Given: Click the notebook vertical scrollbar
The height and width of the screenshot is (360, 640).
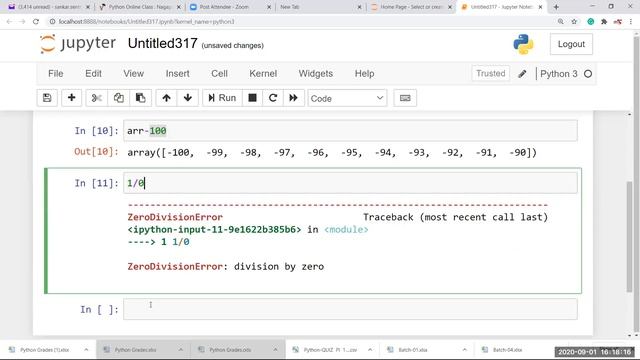Looking at the screenshot, I should 629,237.
